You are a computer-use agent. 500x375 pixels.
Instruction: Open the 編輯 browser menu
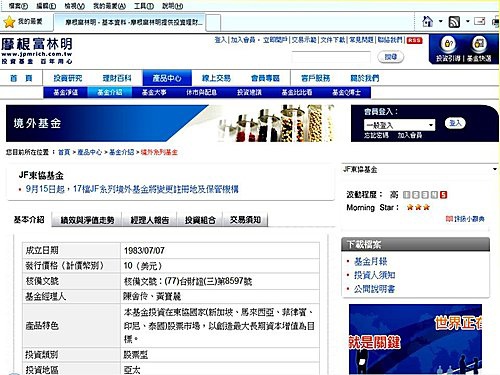pos(46,6)
